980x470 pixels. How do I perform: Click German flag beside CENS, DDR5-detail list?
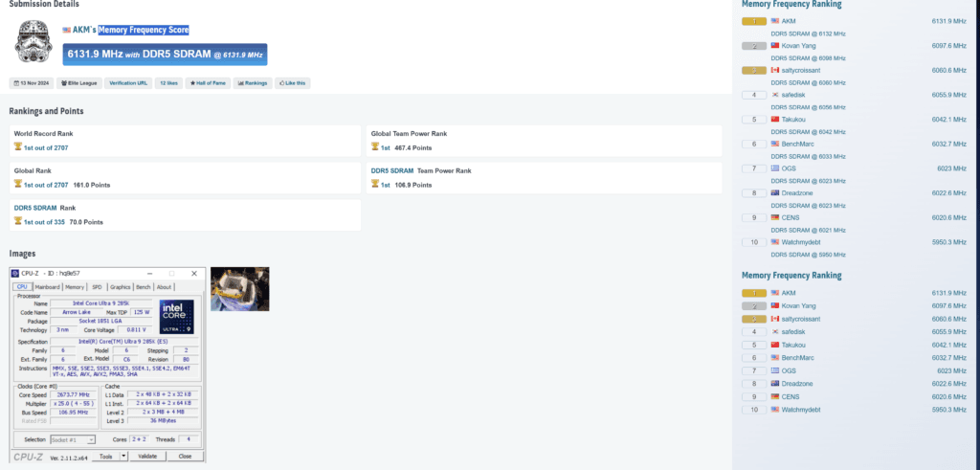(x=775, y=217)
